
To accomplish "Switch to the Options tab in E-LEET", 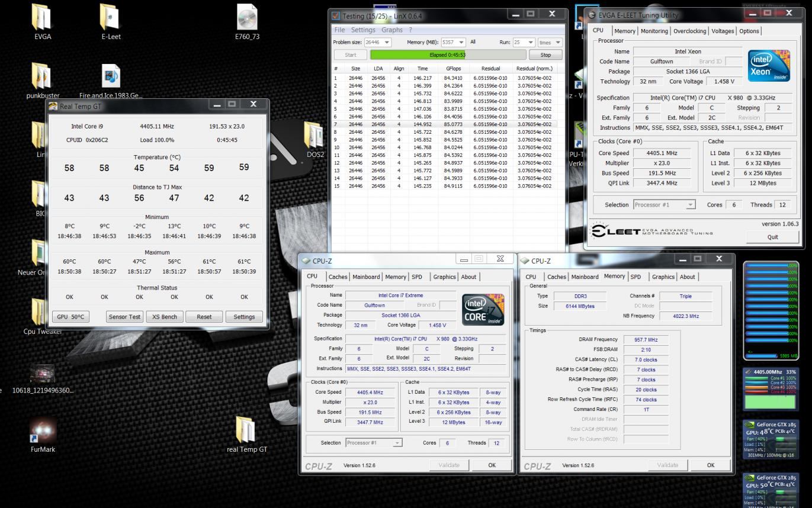I will pyautogui.click(x=749, y=31).
